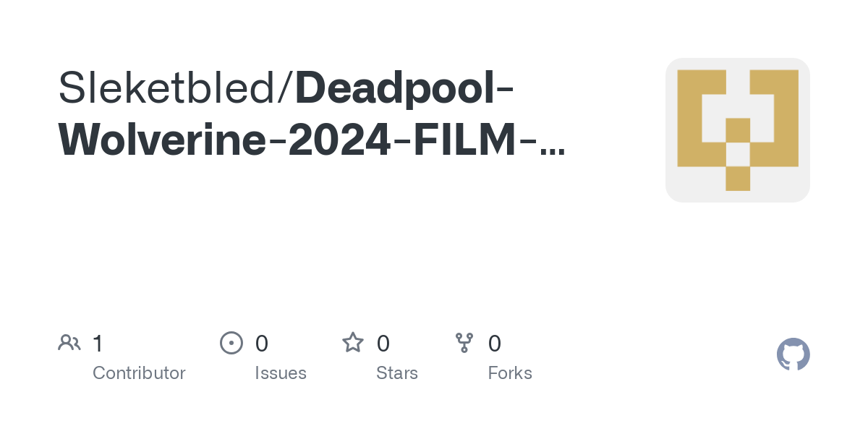Click the forks count number 0

(495, 344)
